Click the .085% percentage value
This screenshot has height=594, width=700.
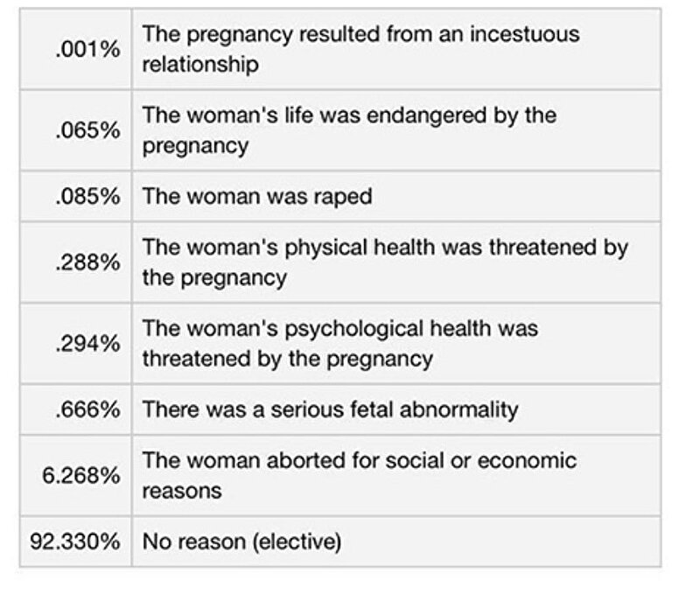click(88, 196)
